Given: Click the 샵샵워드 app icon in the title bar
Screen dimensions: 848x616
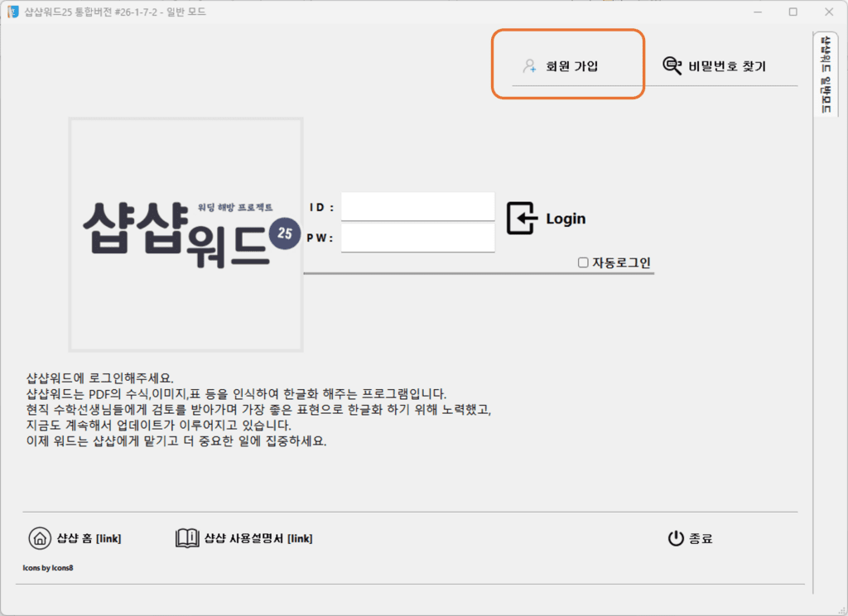Looking at the screenshot, I should click(12, 12).
